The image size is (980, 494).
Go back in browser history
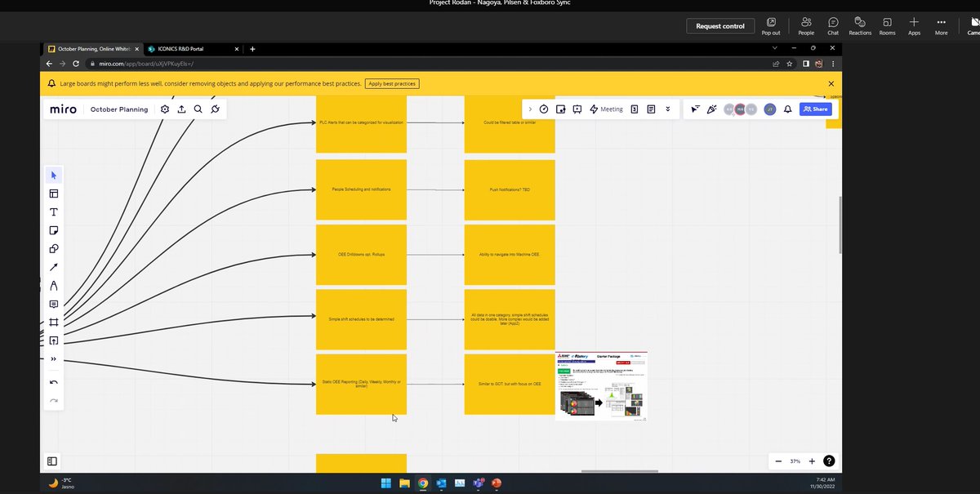pos(50,63)
